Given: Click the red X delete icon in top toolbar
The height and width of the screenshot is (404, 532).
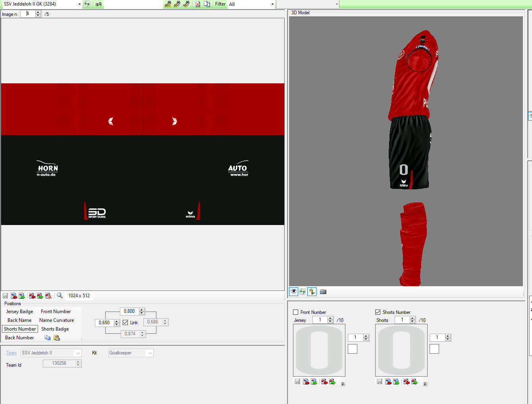Looking at the screenshot, I should tap(198, 4).
